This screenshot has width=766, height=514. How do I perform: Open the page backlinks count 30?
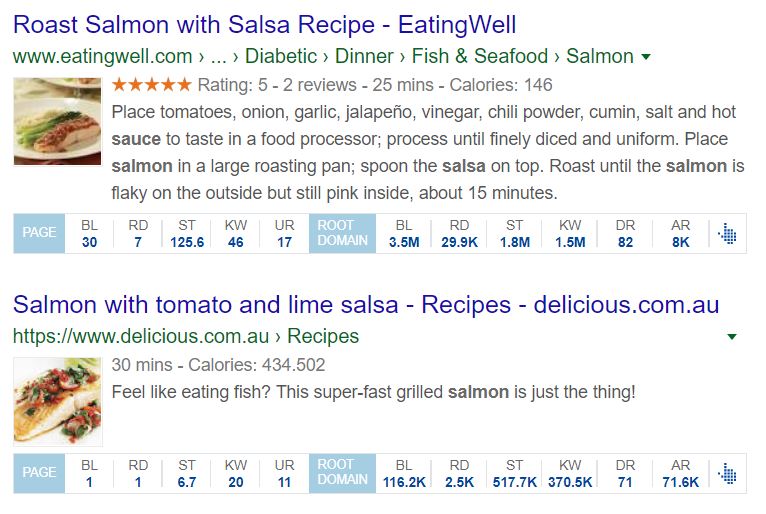pyautogui.click(x=89, y=242)
